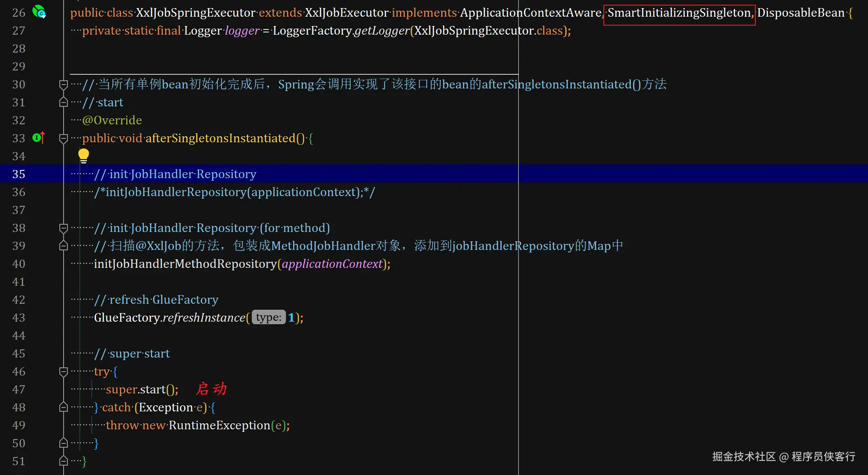
Task: Click the getLogger method call
Action: click(382, 31)
